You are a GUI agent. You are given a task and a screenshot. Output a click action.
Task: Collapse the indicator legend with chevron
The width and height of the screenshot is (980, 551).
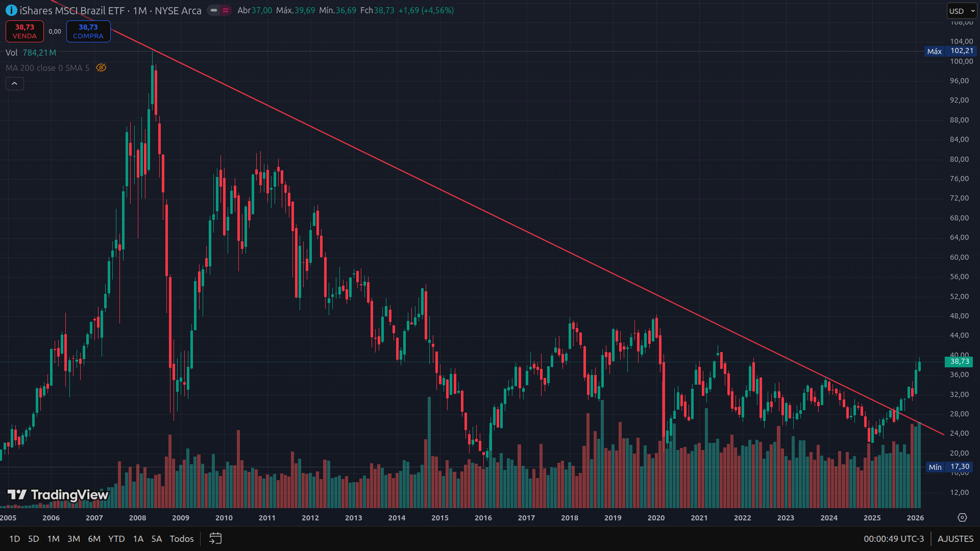click(15, 84)
